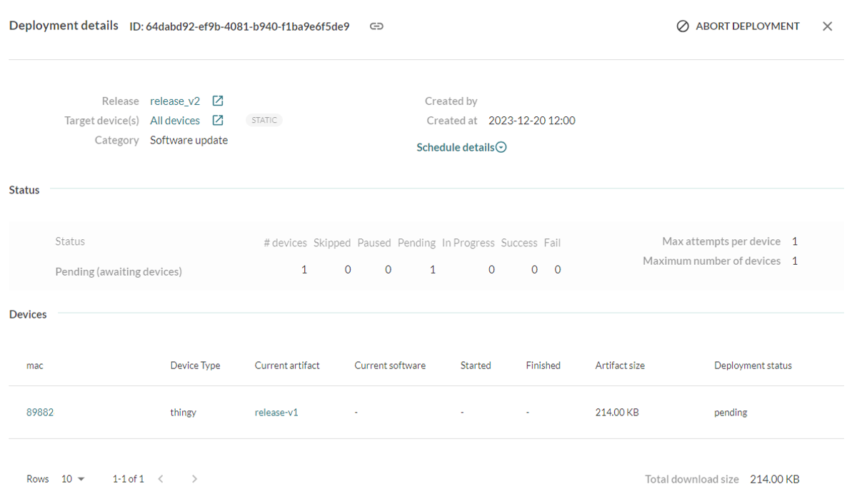Image resolution: width=847 pixels, height=504 pixels.
Task: Click the Device Type column header
Action: pyautogui.click(x=195, y=366)
